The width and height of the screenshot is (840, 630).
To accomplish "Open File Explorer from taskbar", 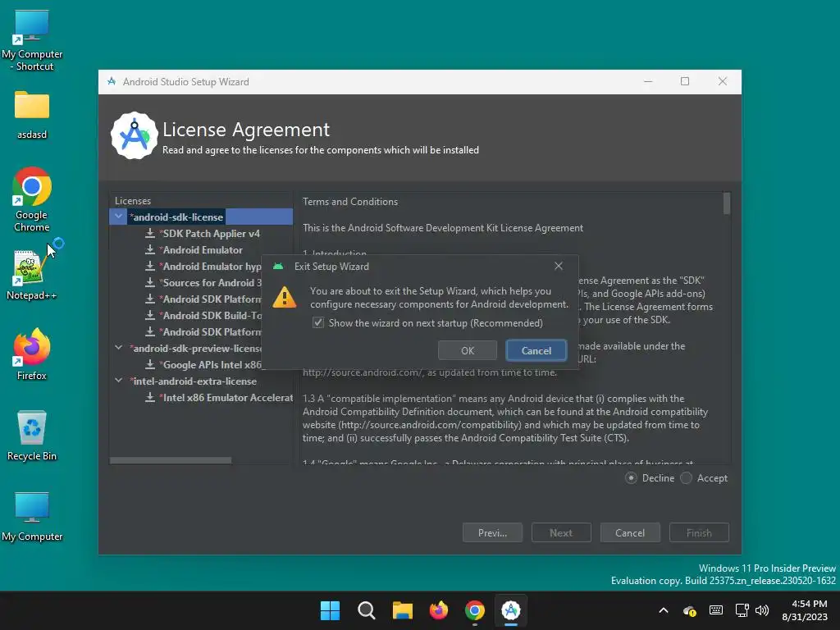I will (402, 610).
